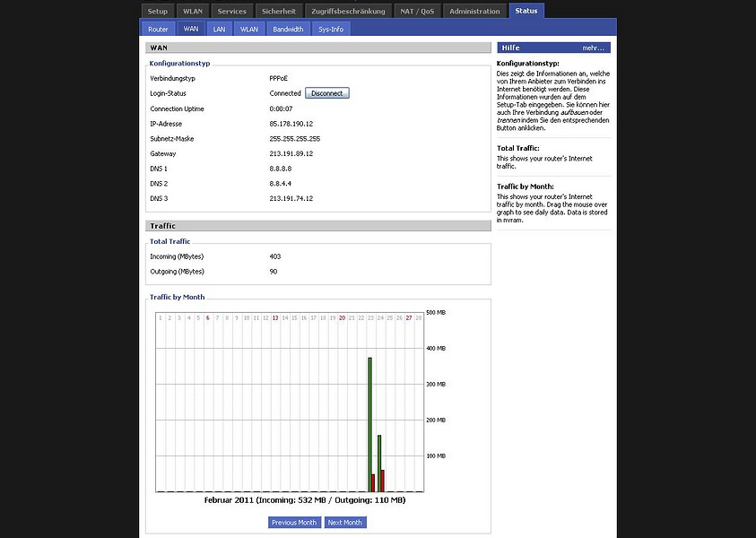Open the Administration tab
The height and width of the screenshot is (538, 756).
coord(474,12)
